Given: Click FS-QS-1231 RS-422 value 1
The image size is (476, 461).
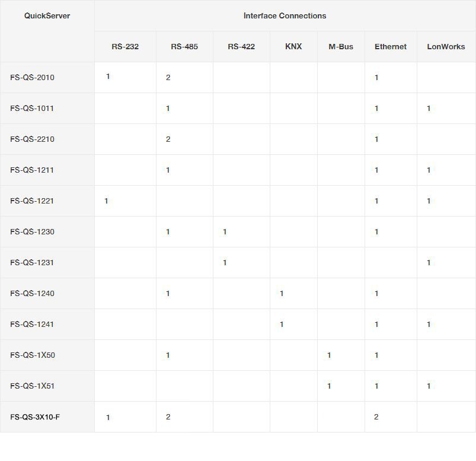Looking at the screenshot, I should pyautogui.click(x=225, y=263).
